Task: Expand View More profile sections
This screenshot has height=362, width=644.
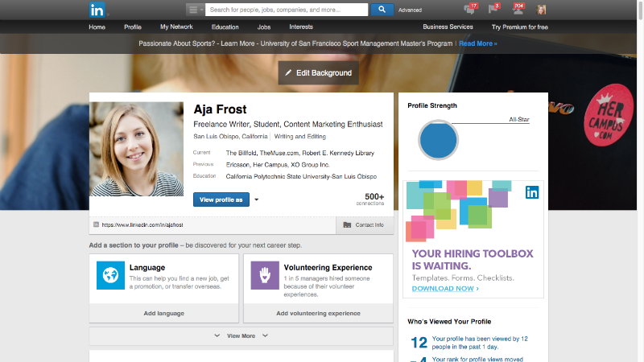Action: click(x=241, y=335)
